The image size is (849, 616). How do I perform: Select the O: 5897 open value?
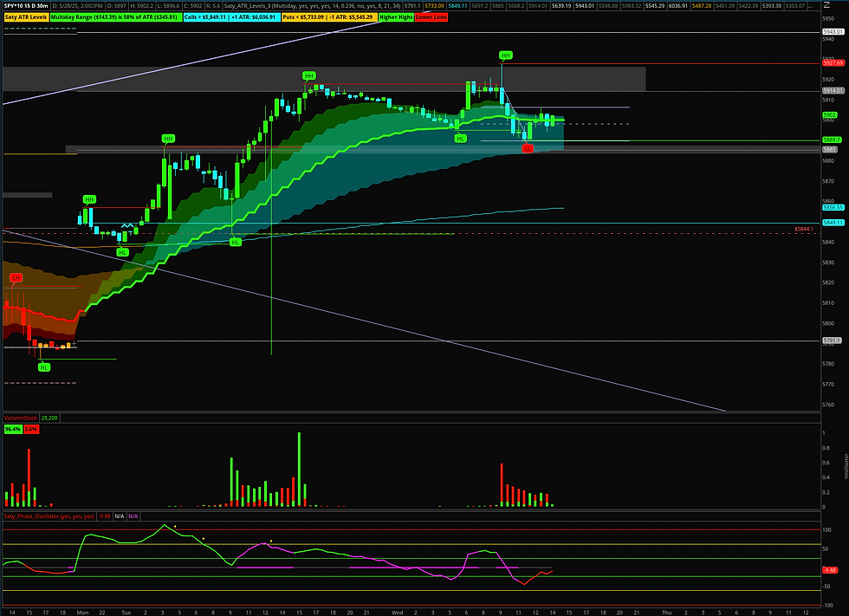point(116,6)
